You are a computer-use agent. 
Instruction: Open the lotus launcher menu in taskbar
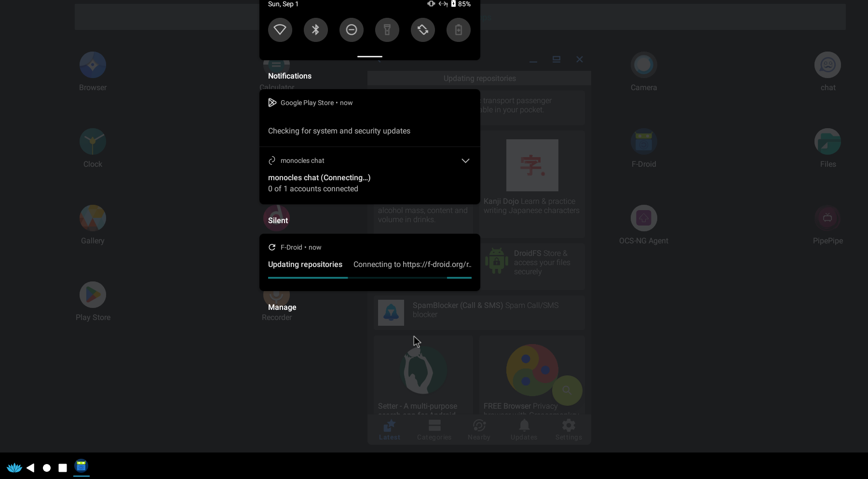click(14, 467)
